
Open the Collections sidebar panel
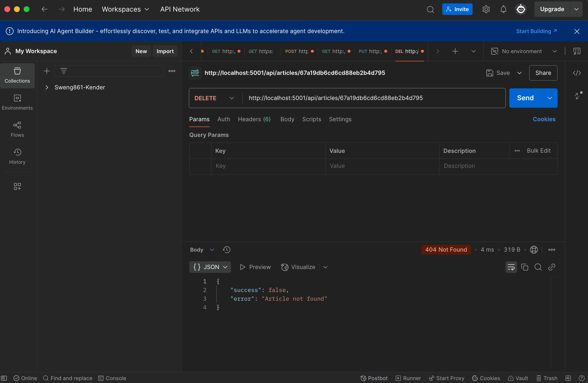(17, 76)
